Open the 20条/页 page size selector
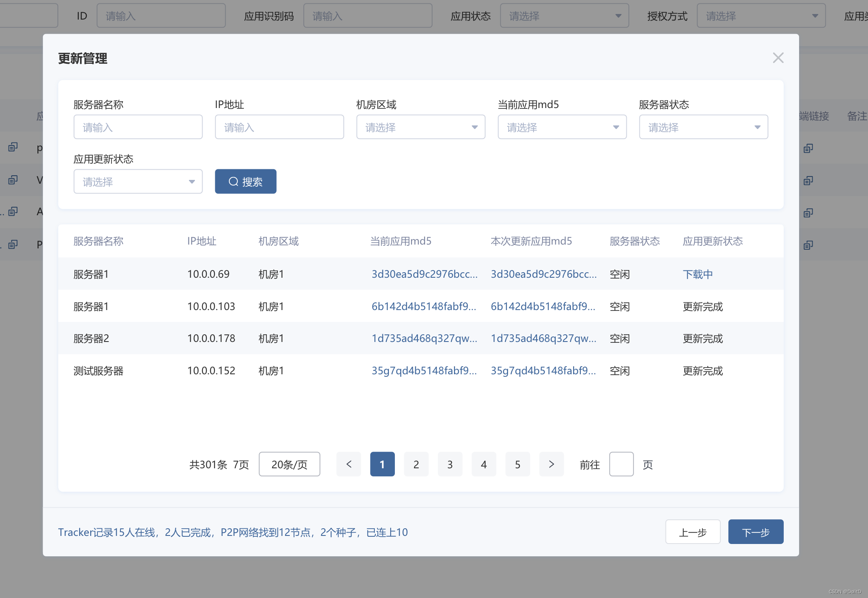The height and width of the screenshot is (598, 868). (x=289, y=464)
